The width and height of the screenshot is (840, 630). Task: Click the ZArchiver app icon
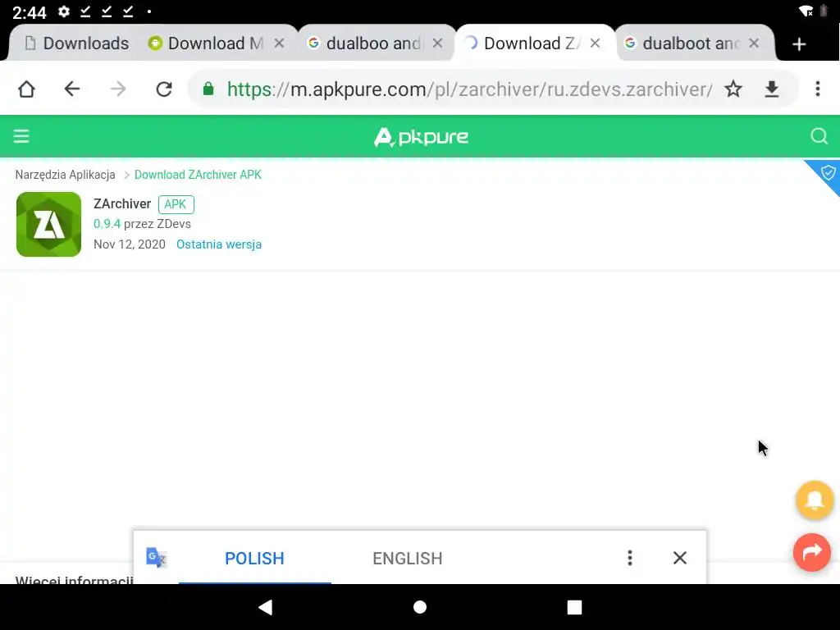point(48,225)
